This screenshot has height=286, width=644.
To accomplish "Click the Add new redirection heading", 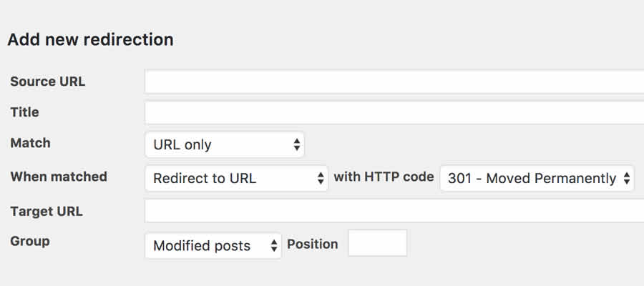I will coord(90,39).
